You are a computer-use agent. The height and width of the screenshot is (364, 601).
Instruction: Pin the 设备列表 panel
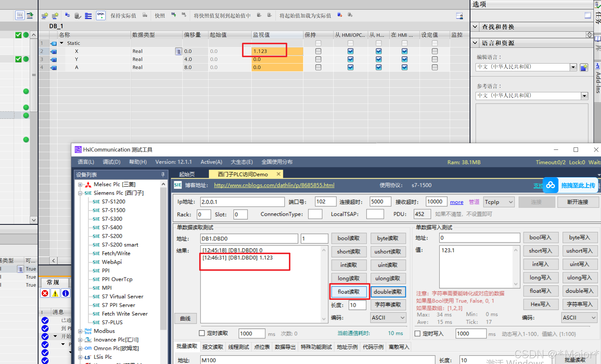click(163, 175)
